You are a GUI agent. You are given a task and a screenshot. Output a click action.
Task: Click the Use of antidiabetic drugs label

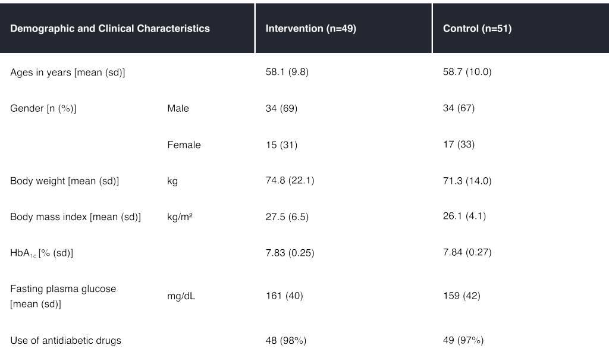(65, 341)
